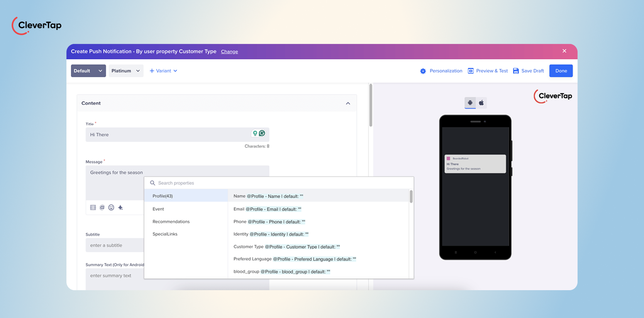Image resolution: width=644 pixels, height=318 pixels.
Task: Select the Event category
Action: click(x=186, y=209)
